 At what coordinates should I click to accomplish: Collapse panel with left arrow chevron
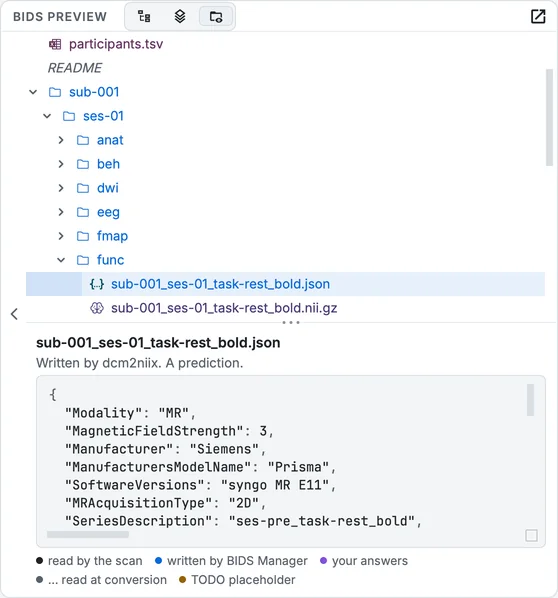(x=14, y=314)
